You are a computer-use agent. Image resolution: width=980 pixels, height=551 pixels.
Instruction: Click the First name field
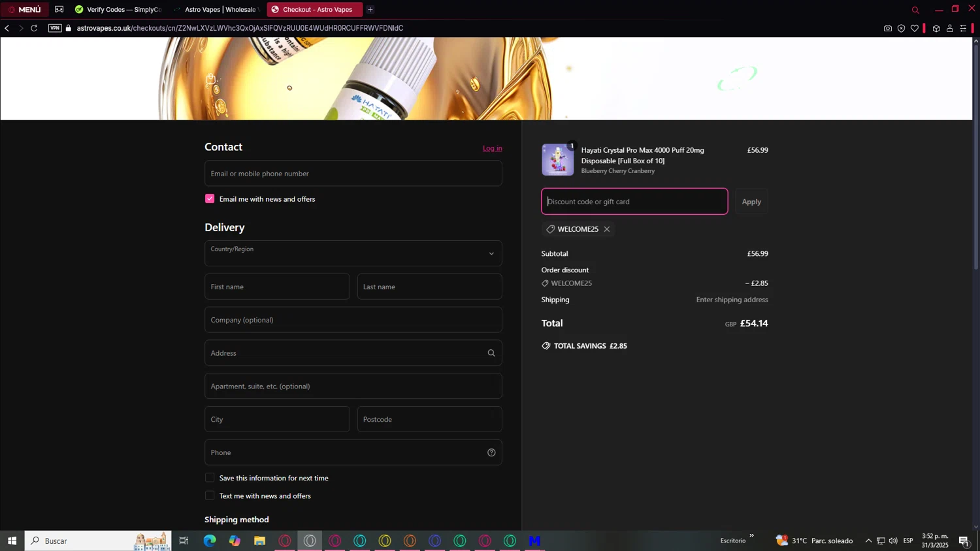point(277,287)
